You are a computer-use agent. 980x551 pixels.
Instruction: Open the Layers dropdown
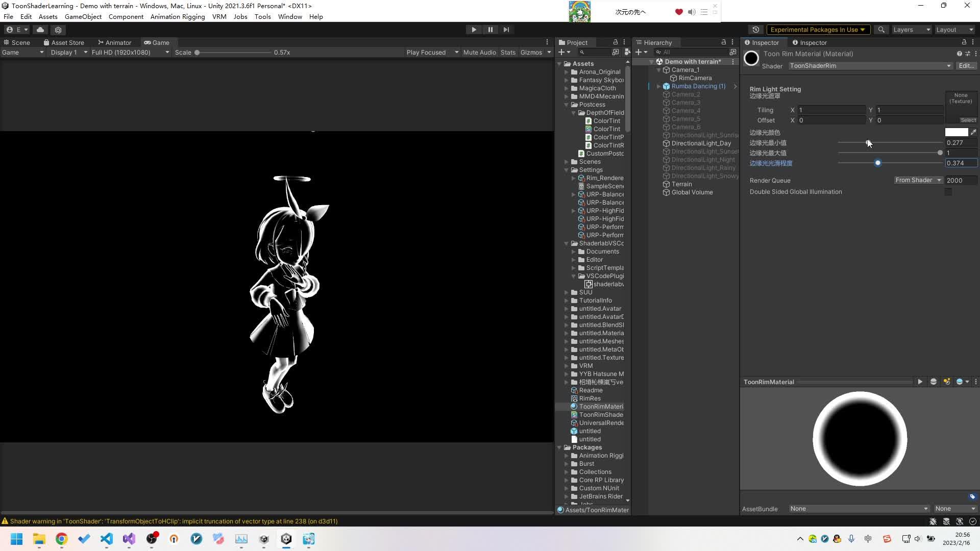[x=911, y=30]
